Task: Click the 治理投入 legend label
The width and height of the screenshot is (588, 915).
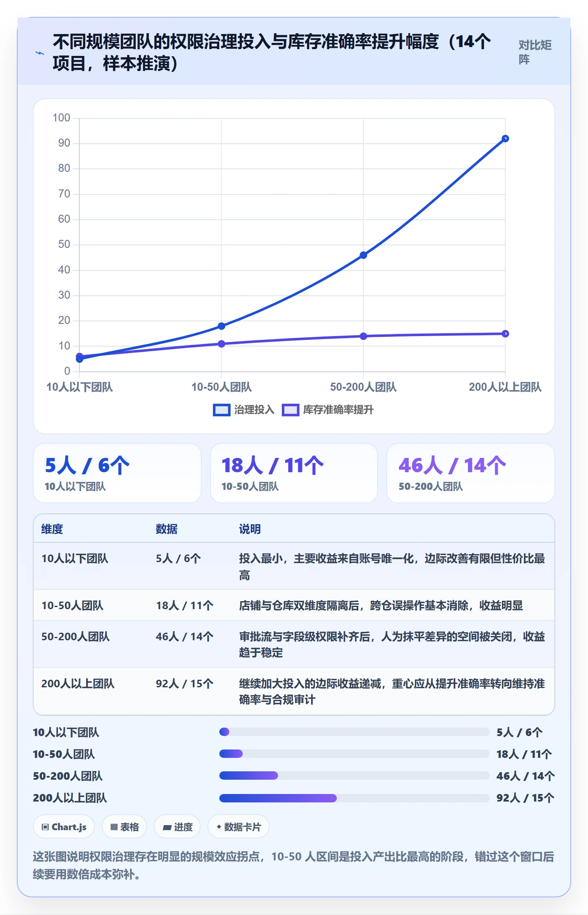Action: point(254,410)
